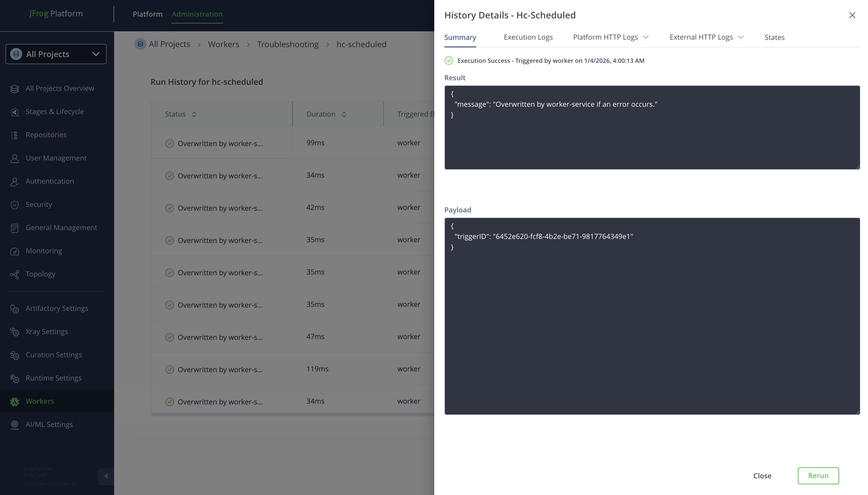This screenshot has width=868, height=495.
Task: Click the Security shield icon
Action: coord(14,205)
